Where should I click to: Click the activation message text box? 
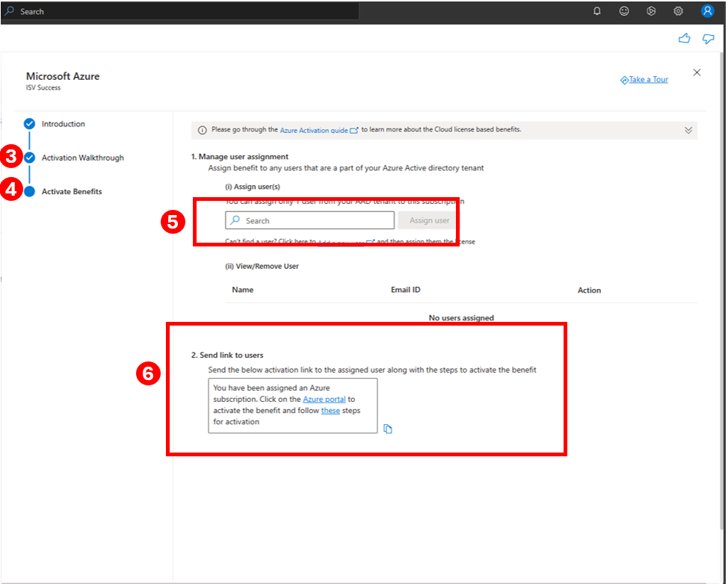pyautogui.click(x=292, y=406)
